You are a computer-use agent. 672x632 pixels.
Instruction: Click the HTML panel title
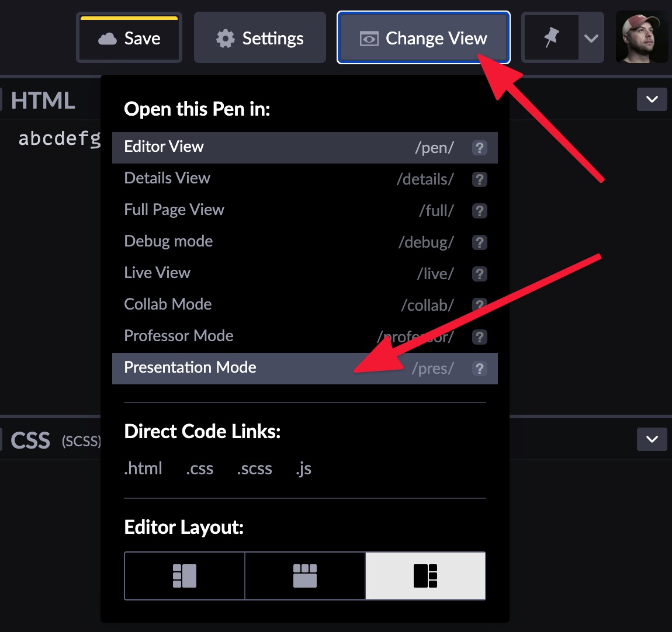(x=43, y=100)
